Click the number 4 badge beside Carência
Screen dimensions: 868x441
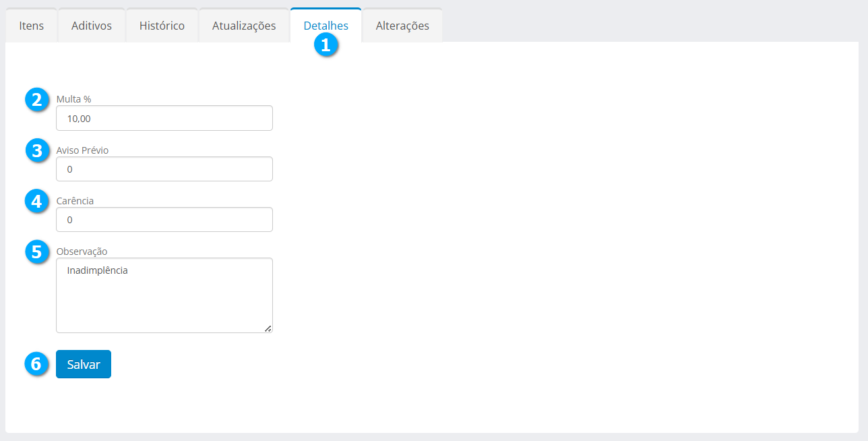[x=36, y=201]
